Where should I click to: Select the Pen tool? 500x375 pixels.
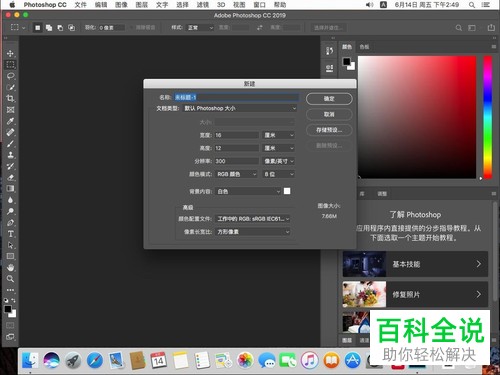10,223
